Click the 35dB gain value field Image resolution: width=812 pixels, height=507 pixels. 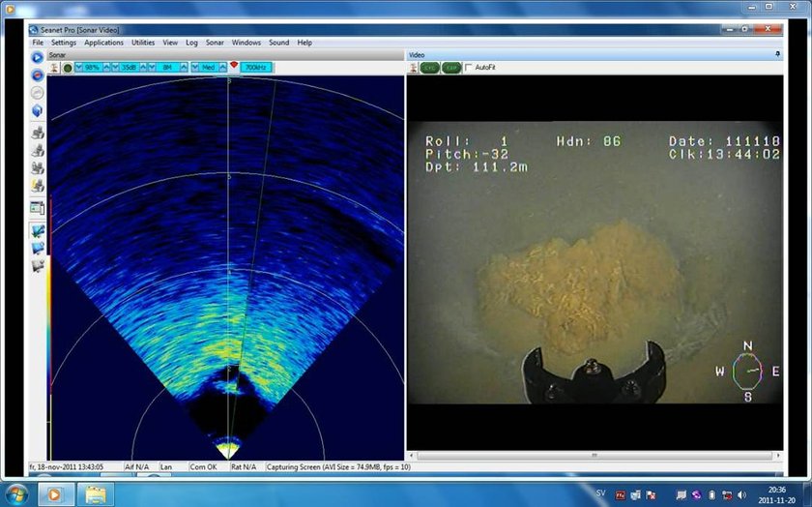click(x=130, y=68)
